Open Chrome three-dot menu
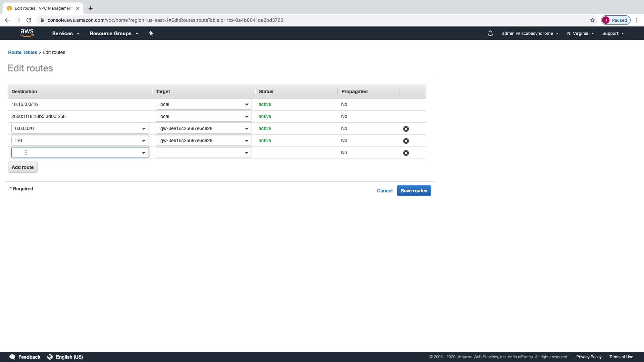The image size is (644, 362). pos(637,20)
